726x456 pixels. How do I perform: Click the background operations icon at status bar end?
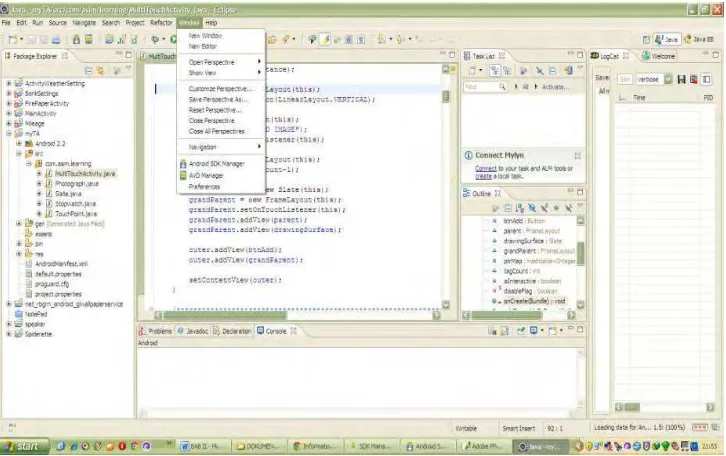click(715, 427)
